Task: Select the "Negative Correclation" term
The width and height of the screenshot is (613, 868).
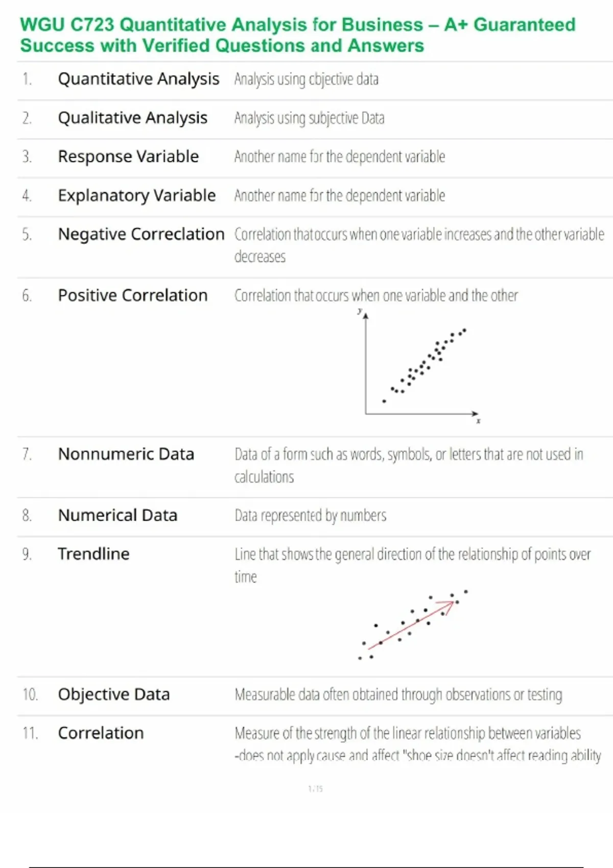Action: point(141,234)
